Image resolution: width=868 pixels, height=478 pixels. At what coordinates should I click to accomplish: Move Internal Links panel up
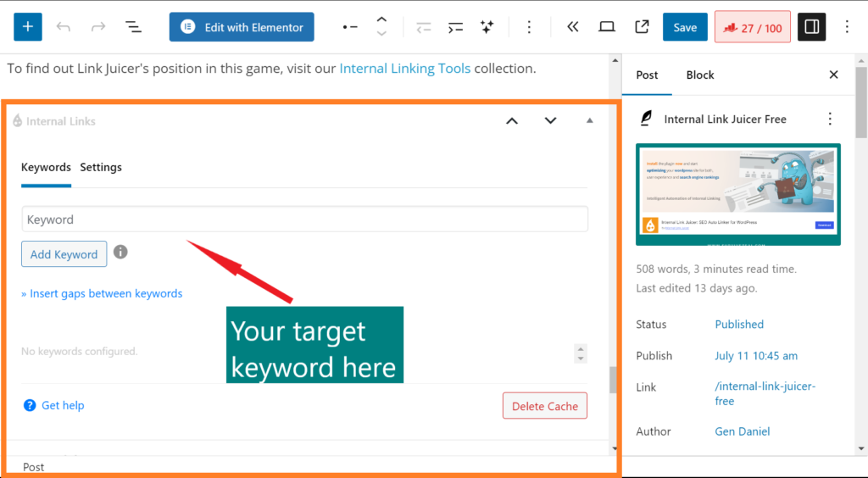[x=511, y=121]
